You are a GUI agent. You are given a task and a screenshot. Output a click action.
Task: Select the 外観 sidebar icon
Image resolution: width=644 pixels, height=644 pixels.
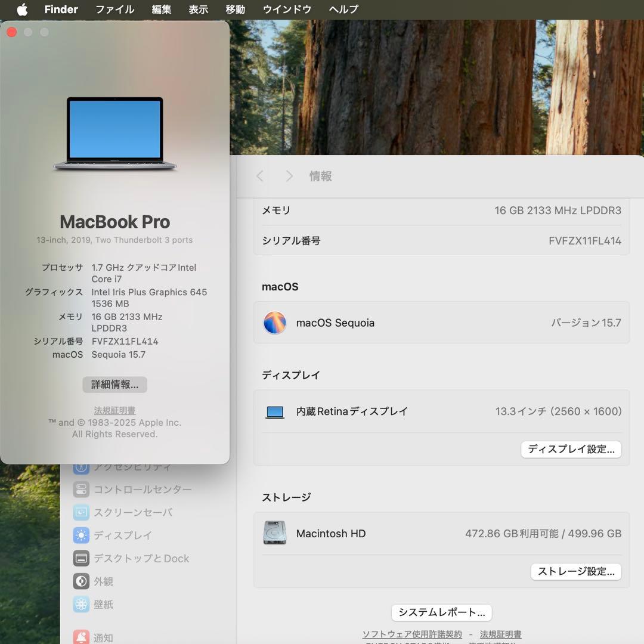coord(82,581)
